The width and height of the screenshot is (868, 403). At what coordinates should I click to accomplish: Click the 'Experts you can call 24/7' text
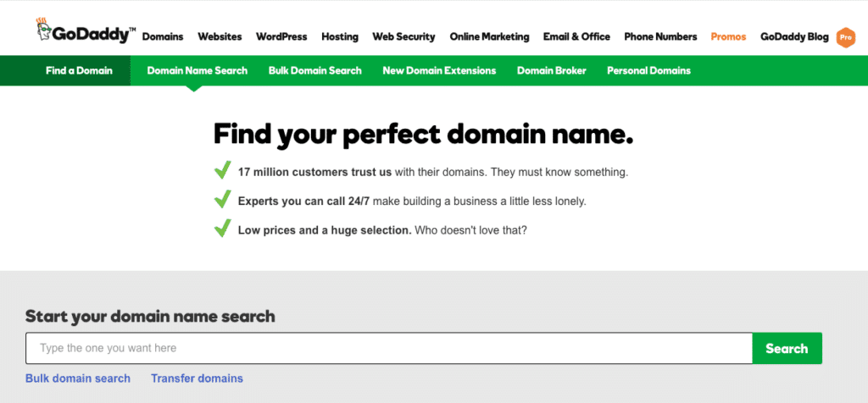tap(304, 201)
